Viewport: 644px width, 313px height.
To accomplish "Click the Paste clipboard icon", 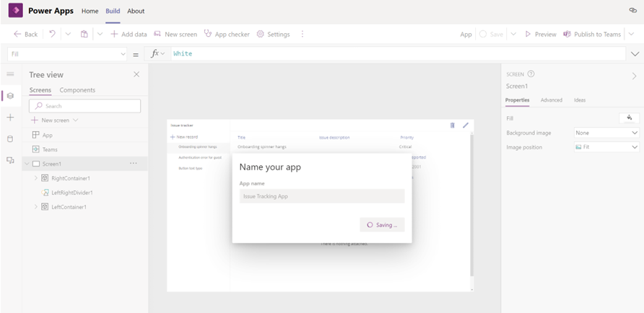I will tap(84, 34).
